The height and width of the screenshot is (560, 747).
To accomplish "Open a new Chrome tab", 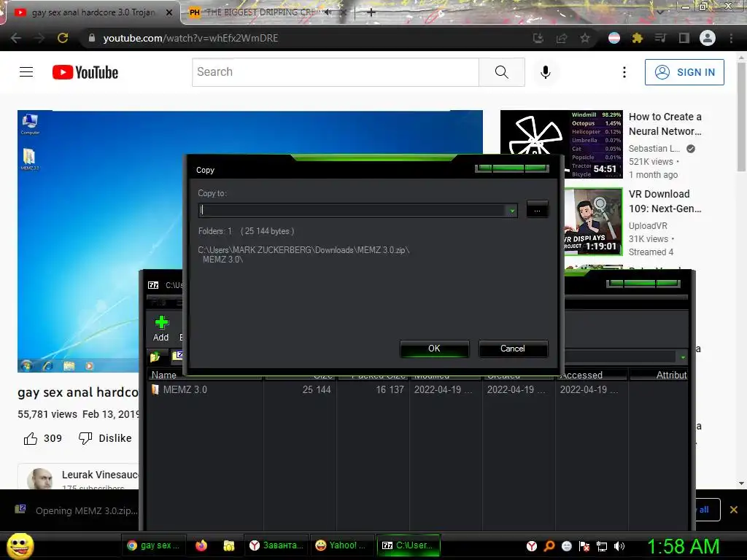I will (x=371, y=12).
